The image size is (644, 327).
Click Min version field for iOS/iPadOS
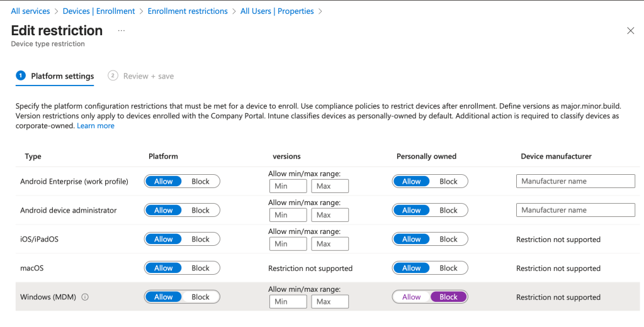point(288,244)
